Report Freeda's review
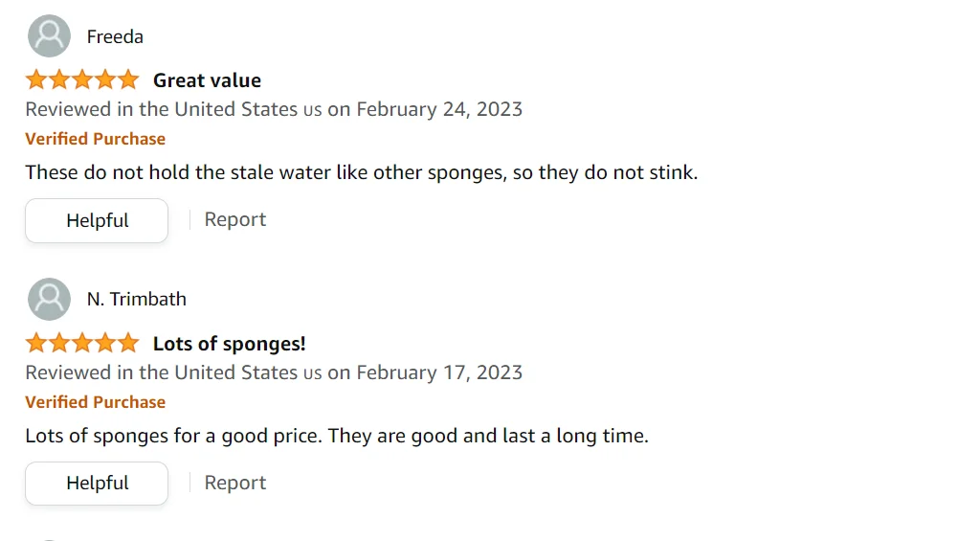 click(x=235, y=219)
